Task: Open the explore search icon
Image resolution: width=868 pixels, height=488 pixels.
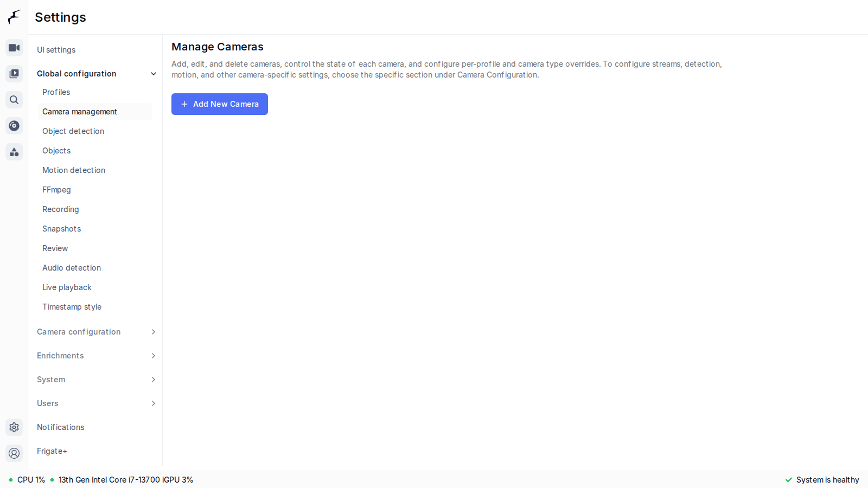Action: (x=14, y=100)
